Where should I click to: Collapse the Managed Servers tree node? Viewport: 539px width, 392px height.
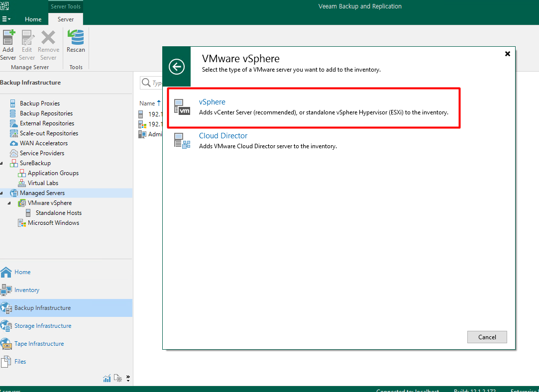coord(2,194)
